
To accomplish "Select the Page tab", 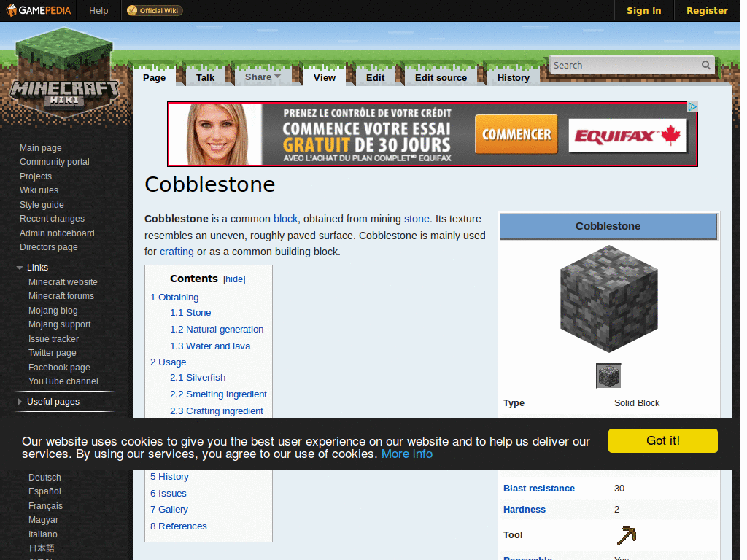I will pos(155,77).
